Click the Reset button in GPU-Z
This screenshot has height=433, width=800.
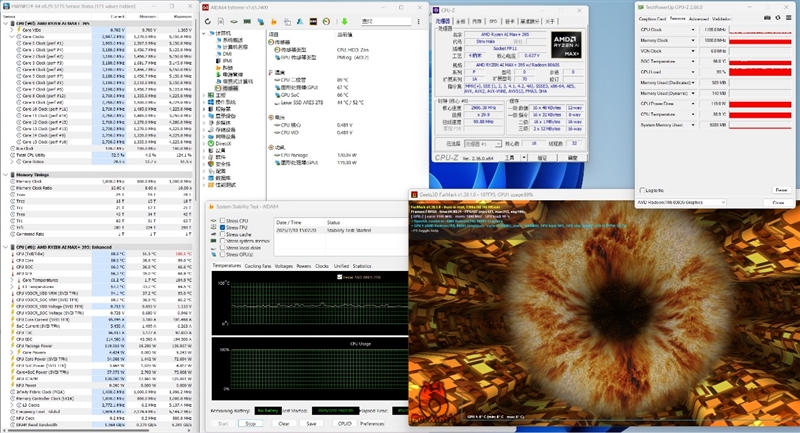click(x=780, y=190)
